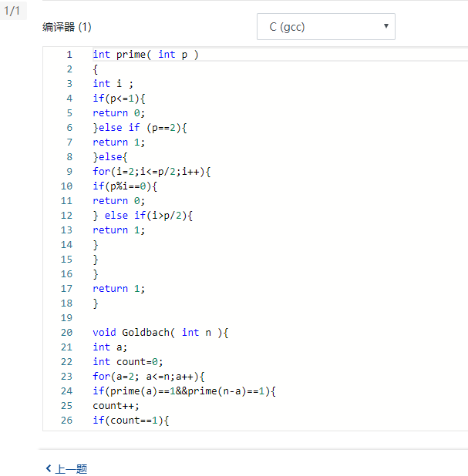Click the 'if(p%i==0){' code line
The height and width of the screenshot is (476, 468).
pos(125,186)
